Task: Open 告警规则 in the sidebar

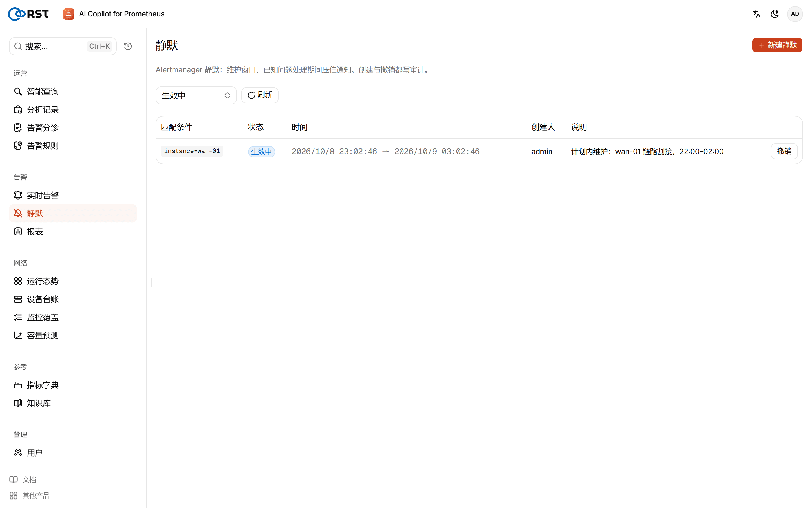Action: [x=73, y=145]
